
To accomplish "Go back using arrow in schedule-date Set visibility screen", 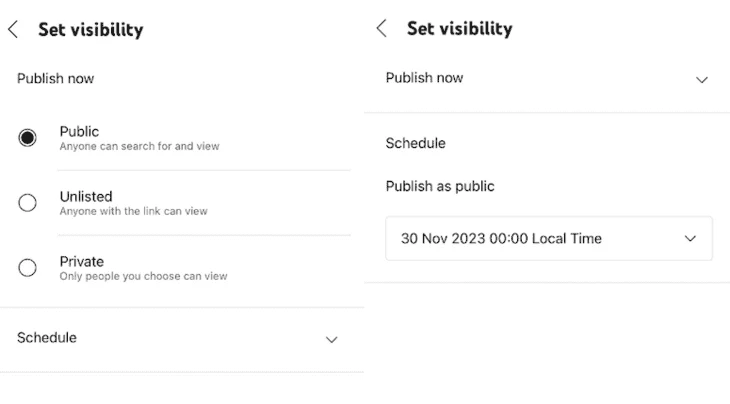I will click(x=382, y=28).
